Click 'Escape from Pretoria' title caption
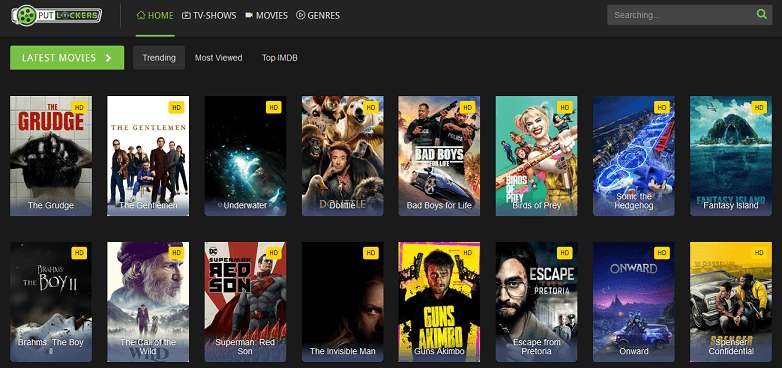Screen dimensions: 782x368 [x=537, y=347]
